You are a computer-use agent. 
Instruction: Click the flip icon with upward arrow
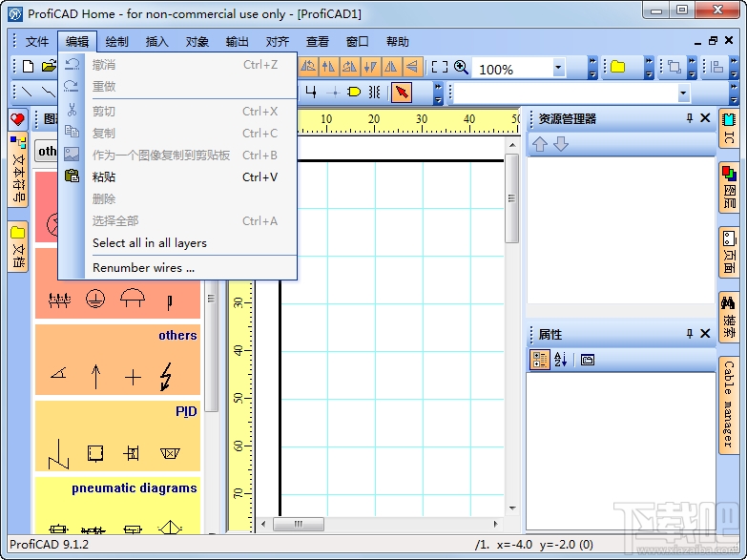tap(328, 66)
